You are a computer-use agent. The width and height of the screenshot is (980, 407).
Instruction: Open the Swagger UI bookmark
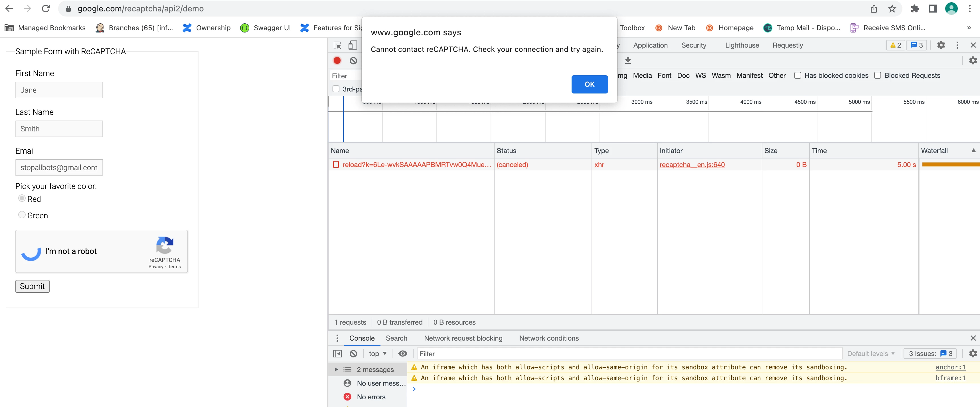266,28
